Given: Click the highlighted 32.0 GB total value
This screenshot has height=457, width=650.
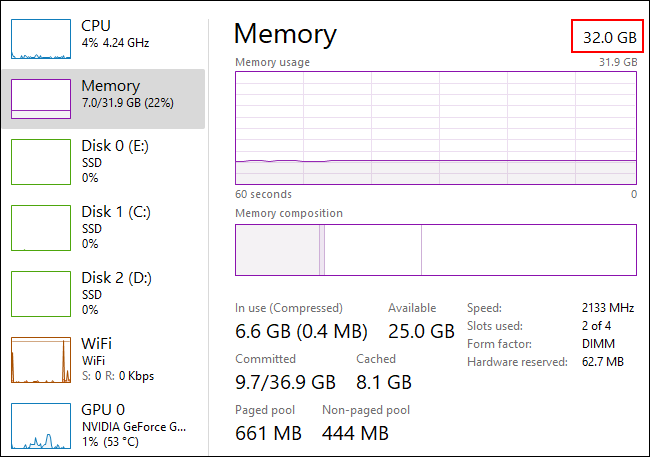Looking at the screenshot, I should 610,38.
